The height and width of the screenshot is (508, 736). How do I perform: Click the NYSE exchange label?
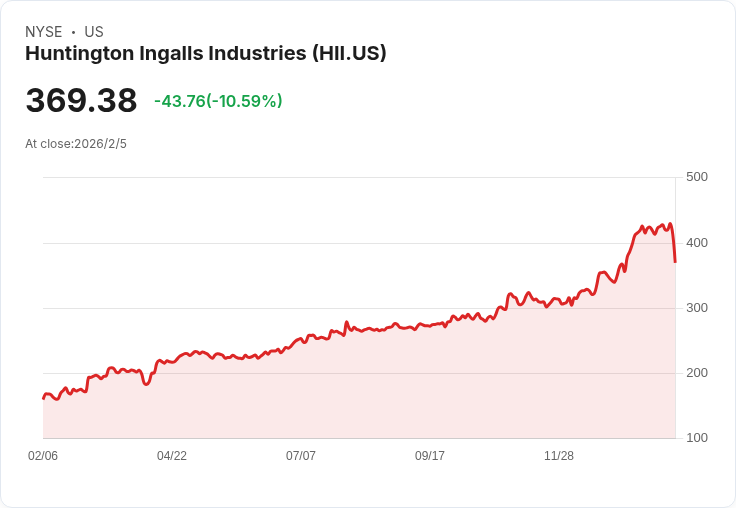44,32
